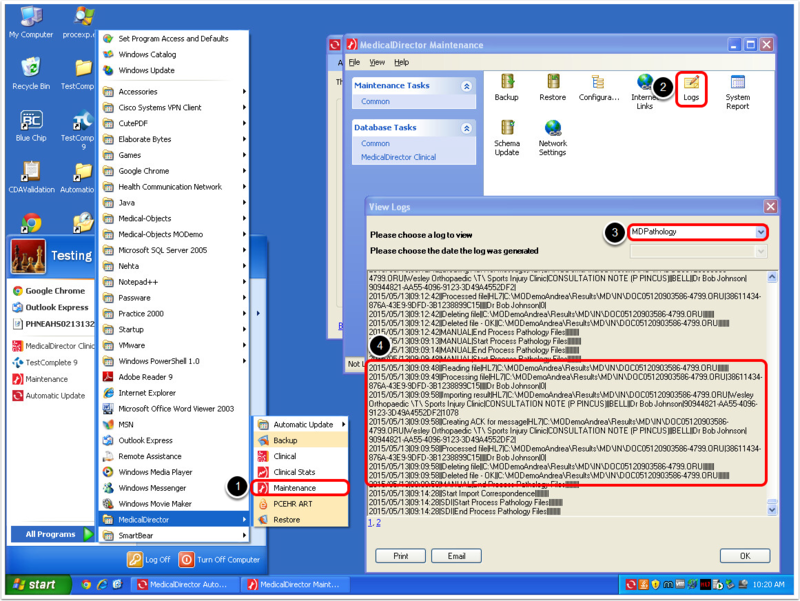Click OK in the View Logs dialog
Screen dimensions: 800x601
click(x=745, y=556)
